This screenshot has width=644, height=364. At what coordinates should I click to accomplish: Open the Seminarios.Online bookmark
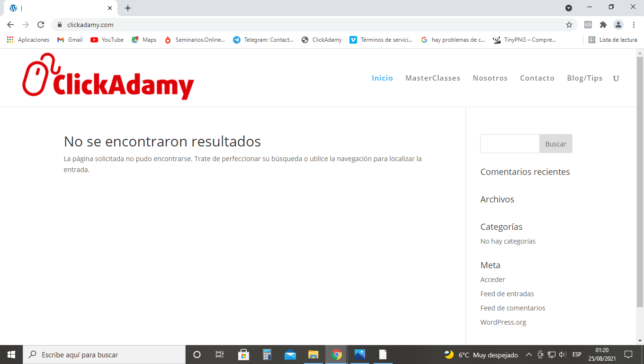pos(195,40)
